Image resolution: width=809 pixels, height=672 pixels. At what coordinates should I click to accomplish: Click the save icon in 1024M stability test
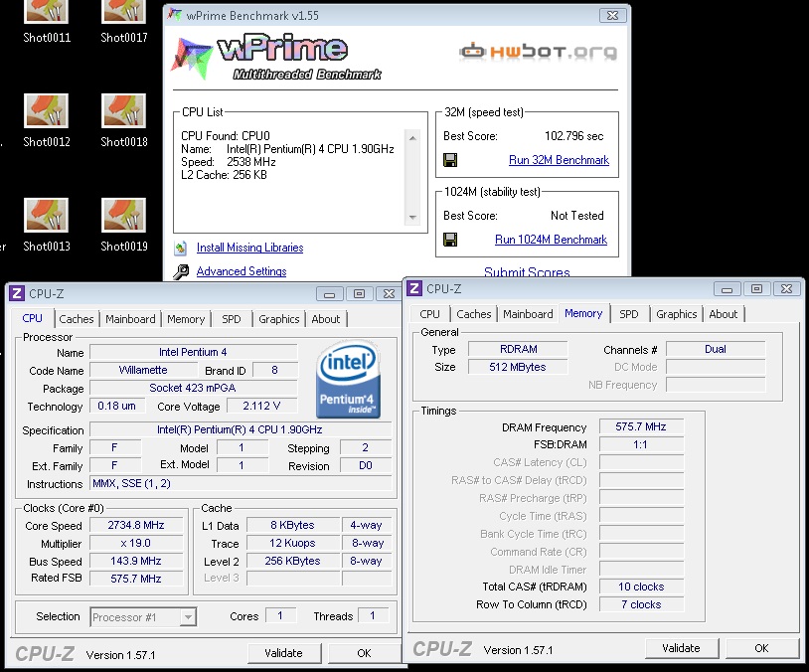click(450, 240)
